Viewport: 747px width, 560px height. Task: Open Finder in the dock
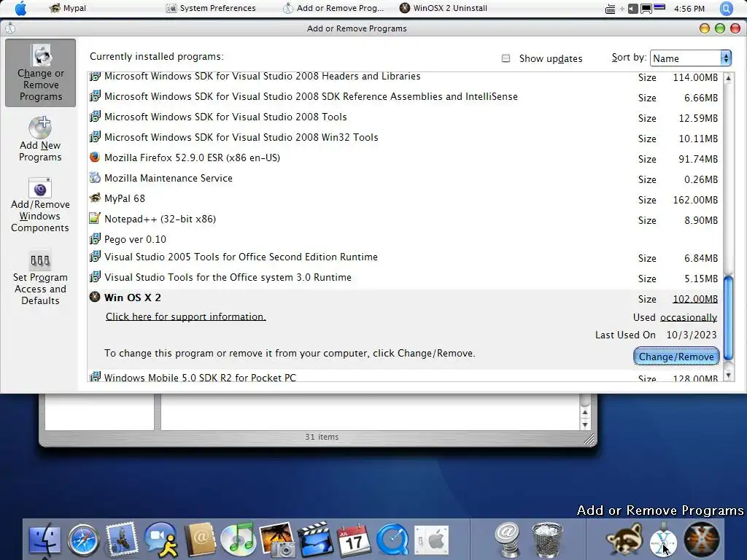tap(44, 540)
